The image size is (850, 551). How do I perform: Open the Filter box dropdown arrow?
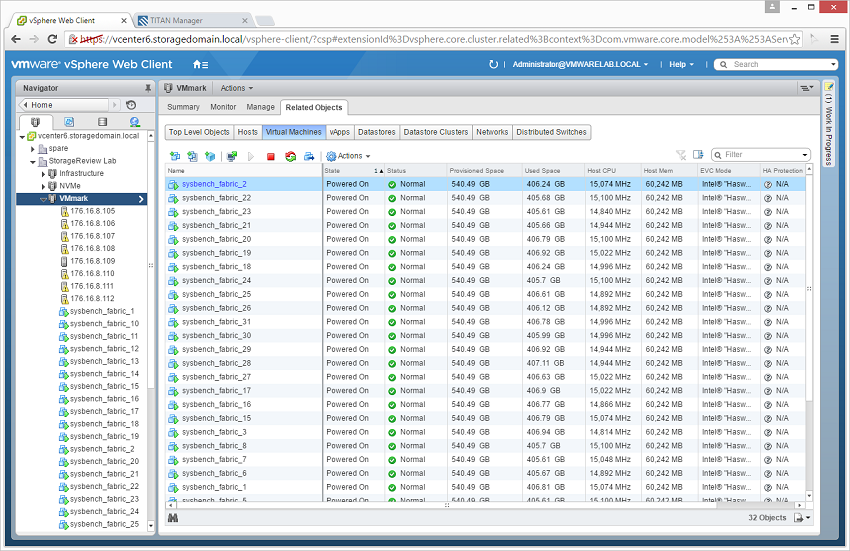[805, 155]
